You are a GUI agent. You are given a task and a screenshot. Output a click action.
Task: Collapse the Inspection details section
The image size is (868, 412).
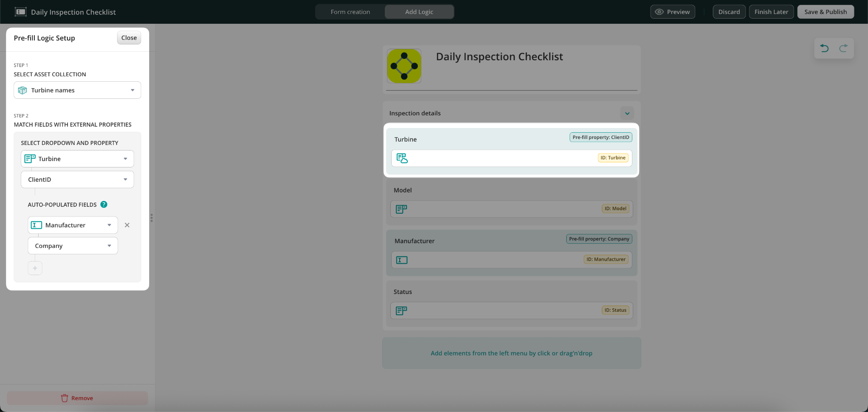[x=627, y=113]
